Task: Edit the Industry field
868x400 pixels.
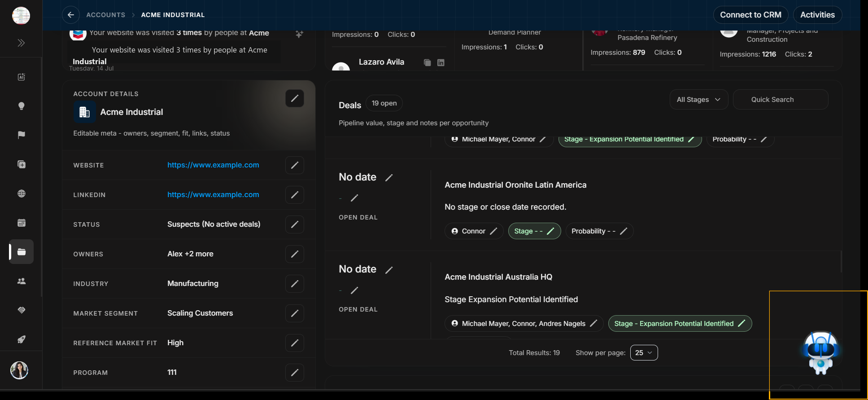Action: [x=295, y=284]
